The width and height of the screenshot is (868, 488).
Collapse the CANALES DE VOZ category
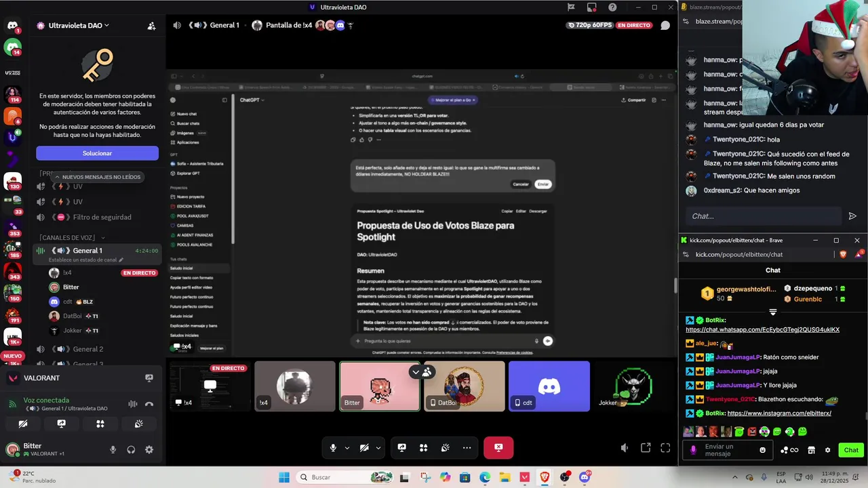coord(73,238)
